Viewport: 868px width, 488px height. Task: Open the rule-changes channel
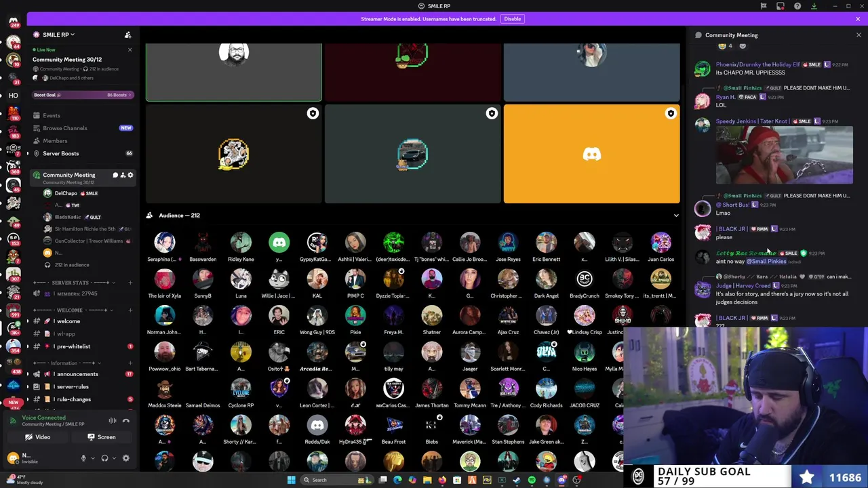coord(83,399)
